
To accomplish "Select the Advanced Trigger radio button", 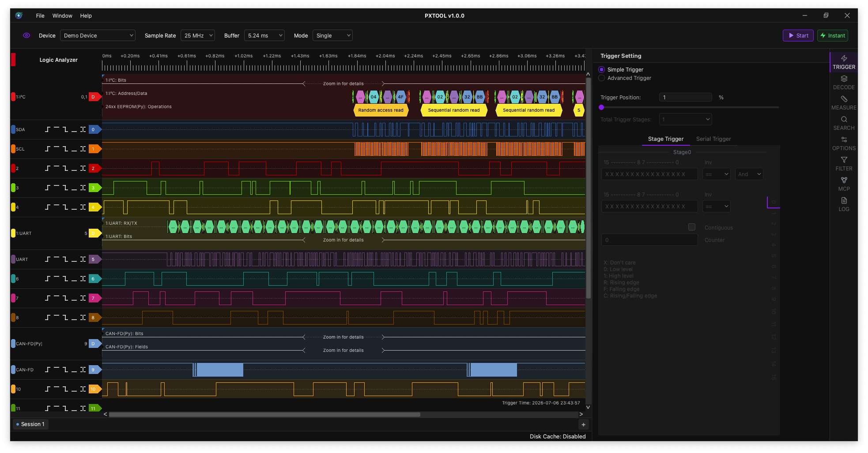I will pos(601,78).
